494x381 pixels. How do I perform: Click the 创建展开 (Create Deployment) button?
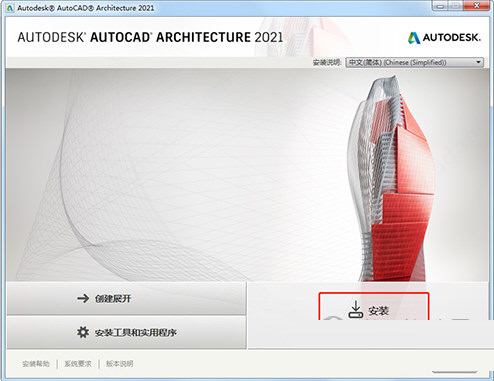click(x=126, y=298)
